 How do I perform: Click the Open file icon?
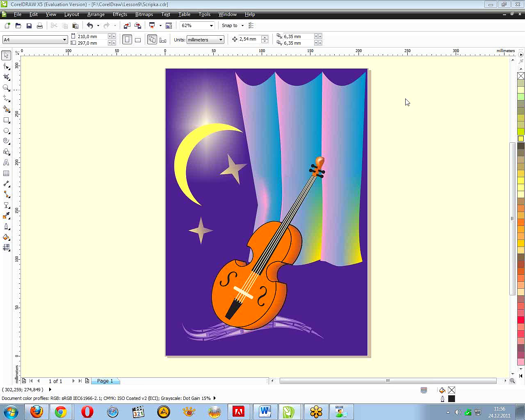18,25
